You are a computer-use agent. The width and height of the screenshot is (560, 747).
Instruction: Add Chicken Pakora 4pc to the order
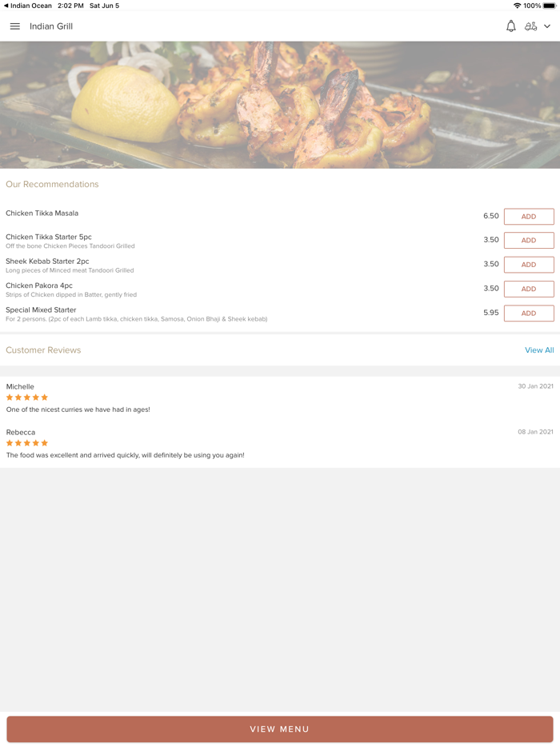[x=528, y=289]
